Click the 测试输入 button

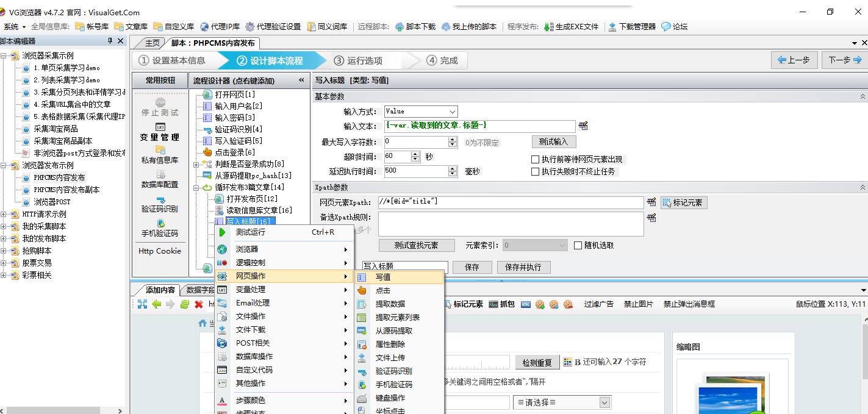[553, 141]
